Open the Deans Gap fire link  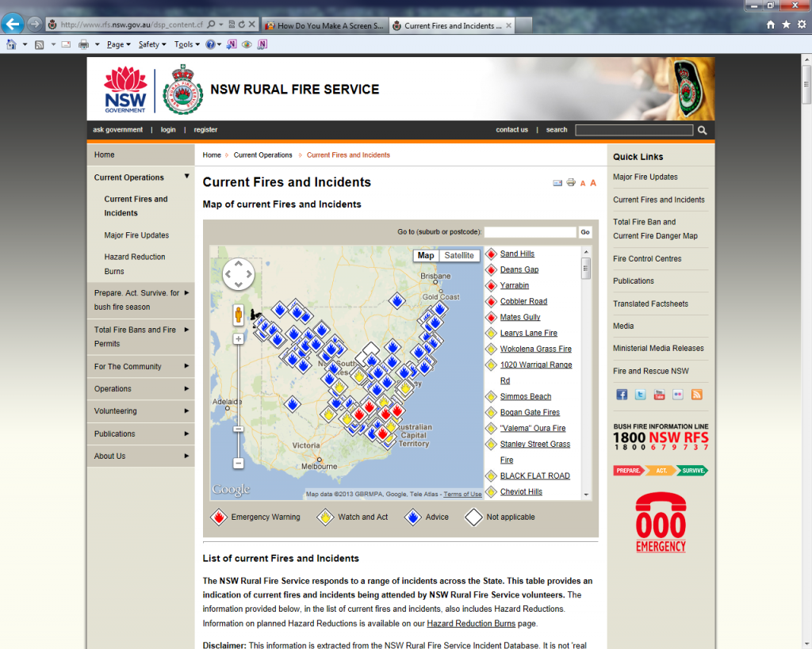coord(519,269)
